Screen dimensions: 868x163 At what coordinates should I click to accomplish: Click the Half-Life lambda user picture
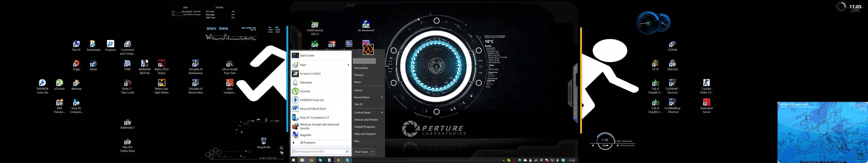tap(369, 50)
